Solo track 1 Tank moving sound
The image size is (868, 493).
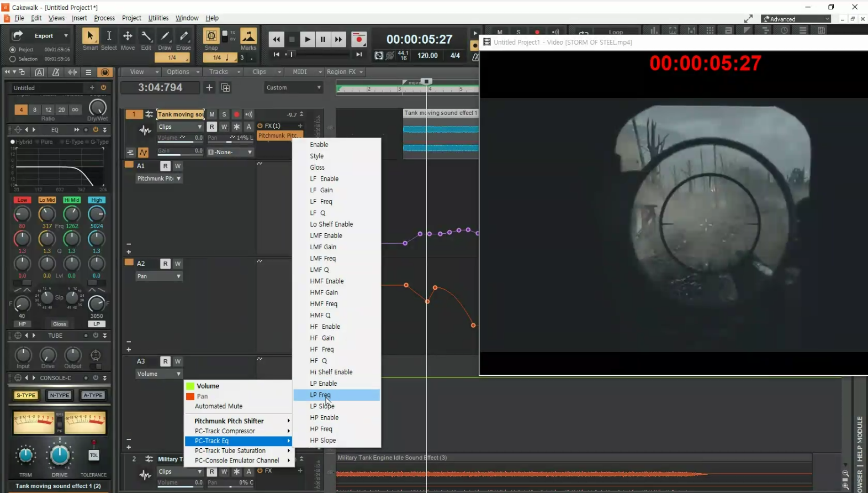(224, 114)
